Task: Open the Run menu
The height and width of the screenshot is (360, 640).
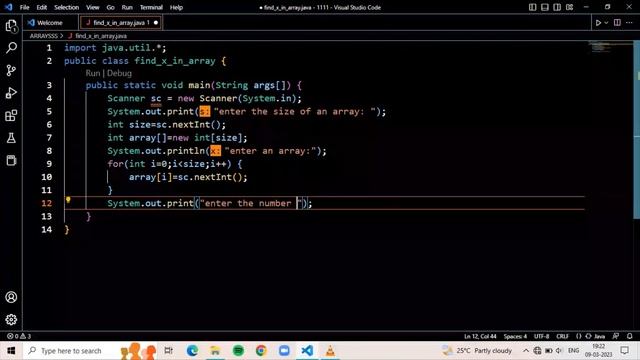Action: click(127, 7)
